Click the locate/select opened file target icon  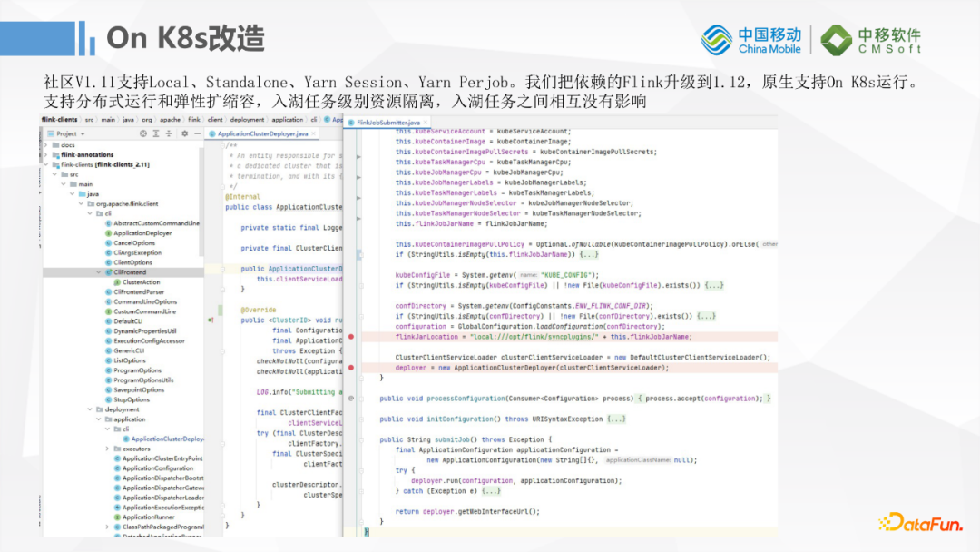point(143,133)
